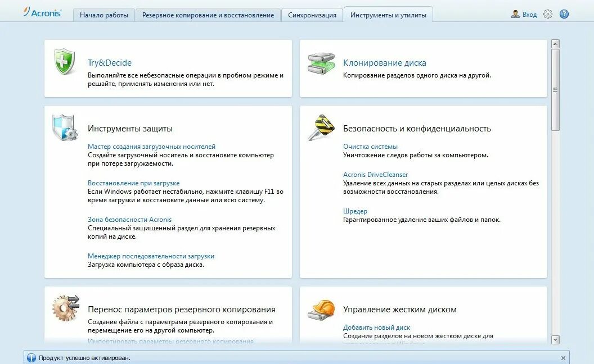Select the Инструменты и утилиты tab
Image resolution: width=594 pixels, height=364 pixels.
(x=388, y=15)
